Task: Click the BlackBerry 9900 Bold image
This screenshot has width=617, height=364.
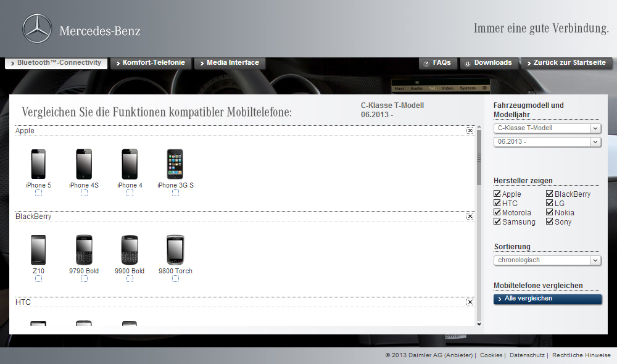Action: pyautogui.click(x=130, y=250)
